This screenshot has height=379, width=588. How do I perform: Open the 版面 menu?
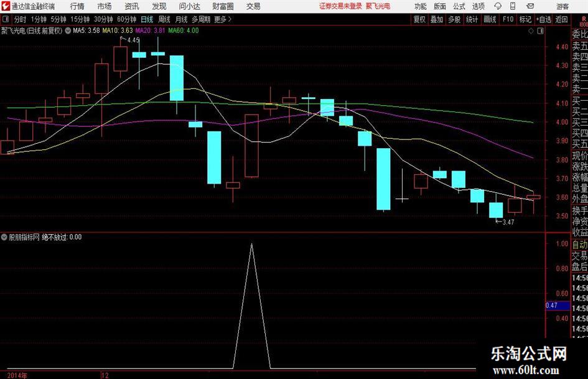439,6
